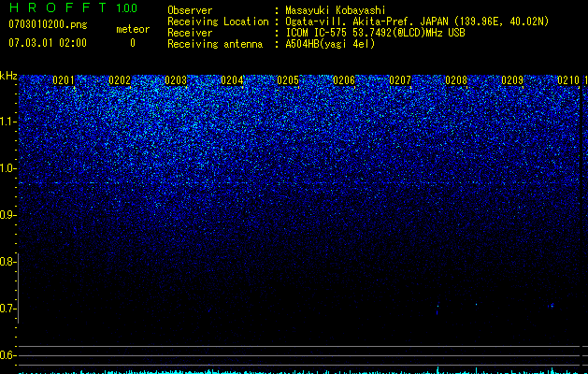This screenshot has width=588, height=374.
Task: Select the filename 0703010200.png
Action: [48, 25]
